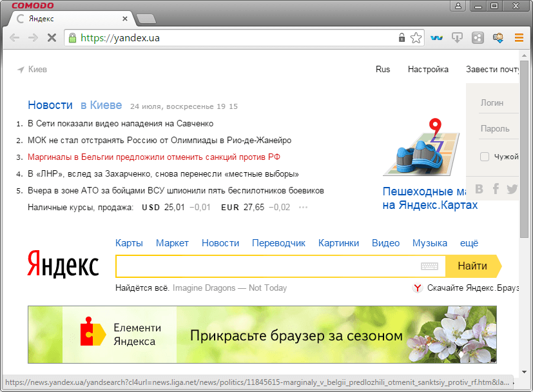The image size is (533, 392).
Task: Open the Rus language selector
Action: point(383,70)
